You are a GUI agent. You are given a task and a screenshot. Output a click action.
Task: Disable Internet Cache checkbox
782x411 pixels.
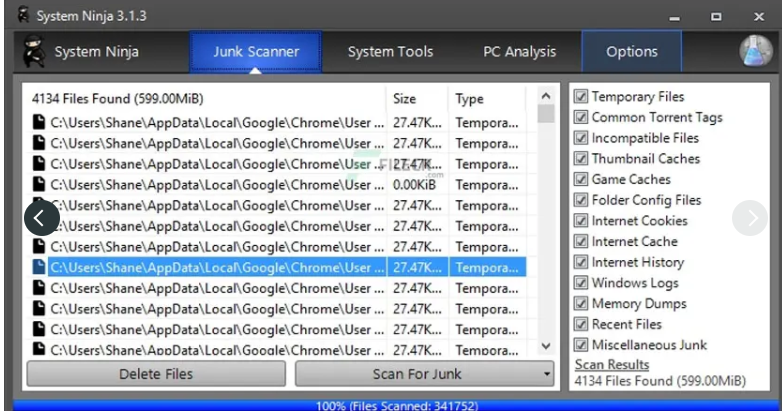pyautogui.click(x=581, y=241)
